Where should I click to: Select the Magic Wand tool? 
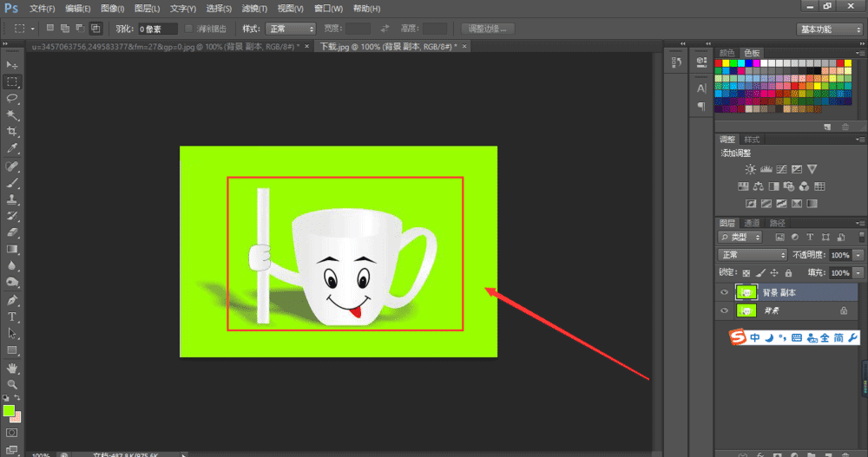click(12, 114)
